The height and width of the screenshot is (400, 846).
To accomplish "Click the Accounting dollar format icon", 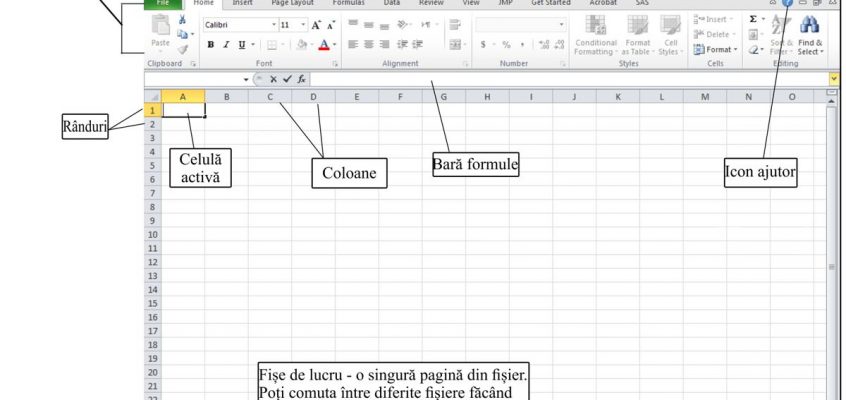I will tap(483, 45).
